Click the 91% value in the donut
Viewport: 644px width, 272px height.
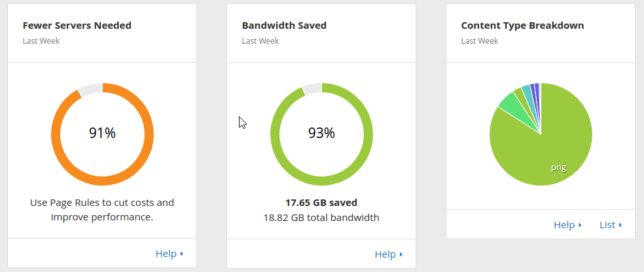pyautogui.click(x=102, y=133)
